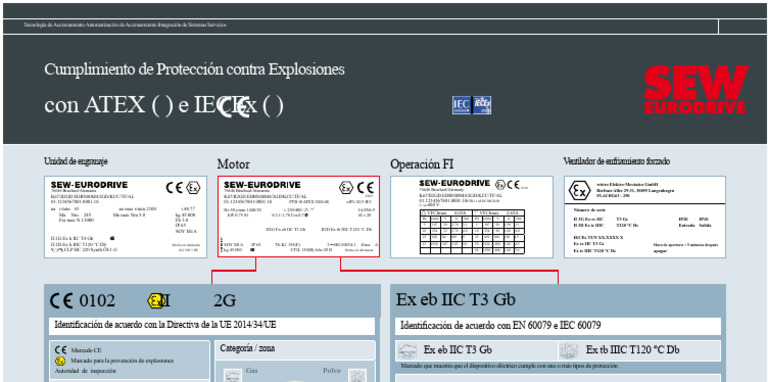Click the yellow Ex hexagon next to 0102
This screenshot has width=768, height=382.
click(x=156, y=301)
